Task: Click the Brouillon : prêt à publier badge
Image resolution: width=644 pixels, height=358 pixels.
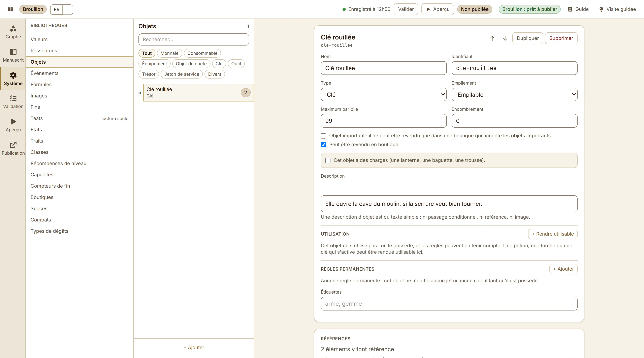Action: coord(529,9)
